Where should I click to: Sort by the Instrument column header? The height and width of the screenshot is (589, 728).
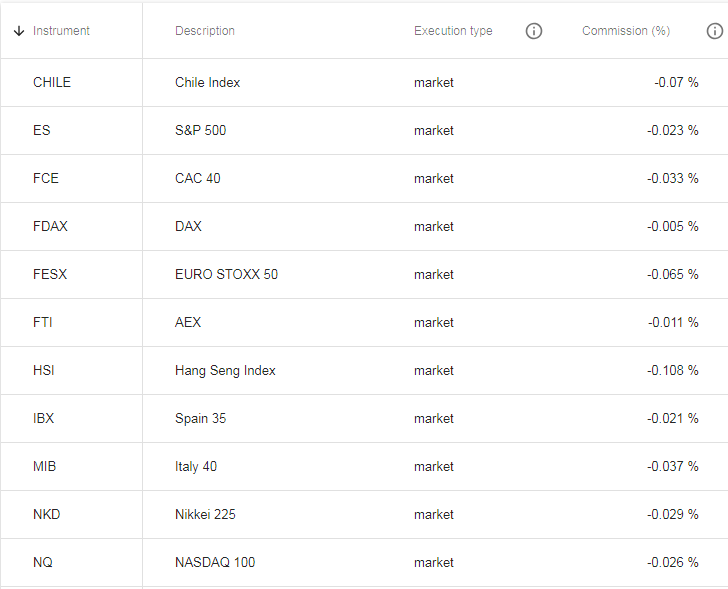tap(61, 31)
